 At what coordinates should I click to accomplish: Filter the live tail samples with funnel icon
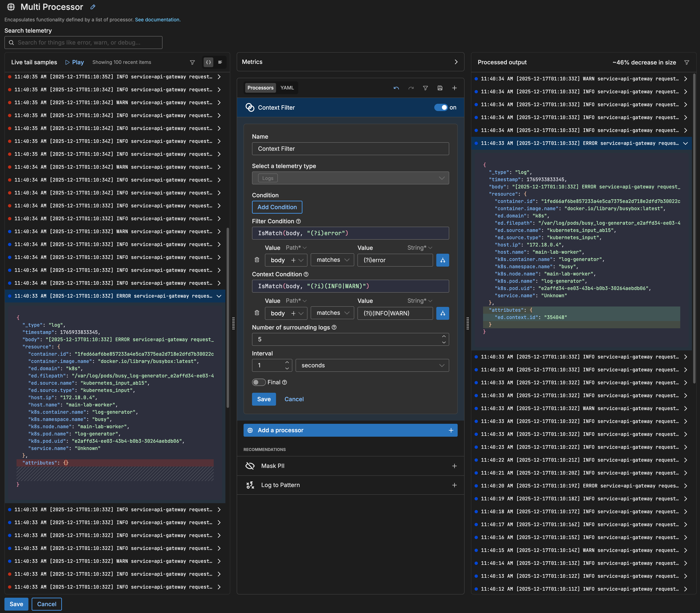point(192,62)
